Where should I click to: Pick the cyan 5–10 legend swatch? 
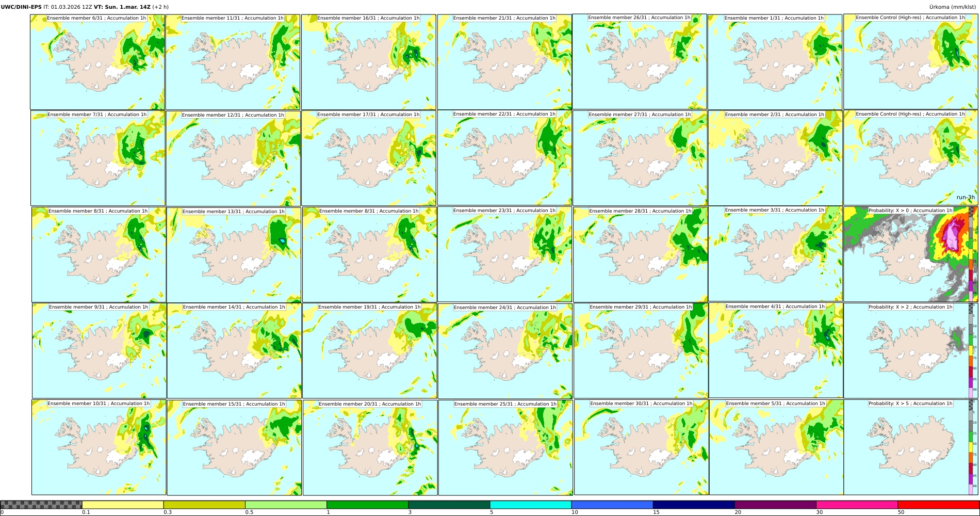tap(531, 505)
